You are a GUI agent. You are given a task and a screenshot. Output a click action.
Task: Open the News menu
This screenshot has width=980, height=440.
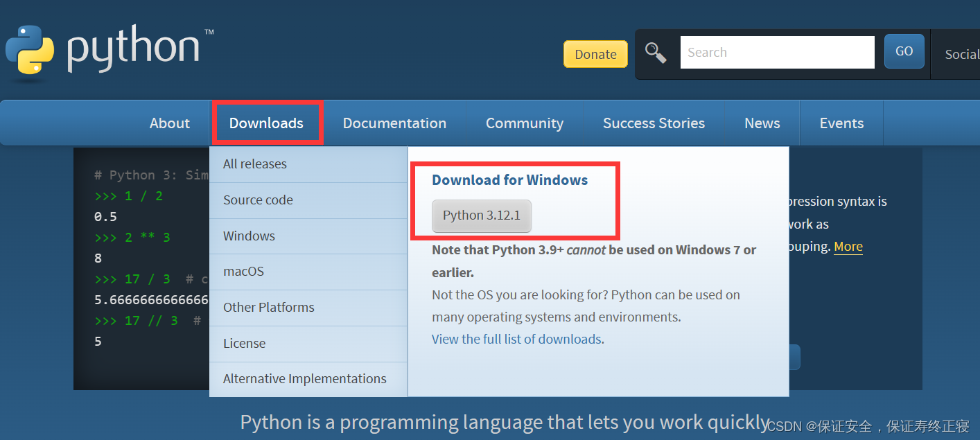(762, 123)
